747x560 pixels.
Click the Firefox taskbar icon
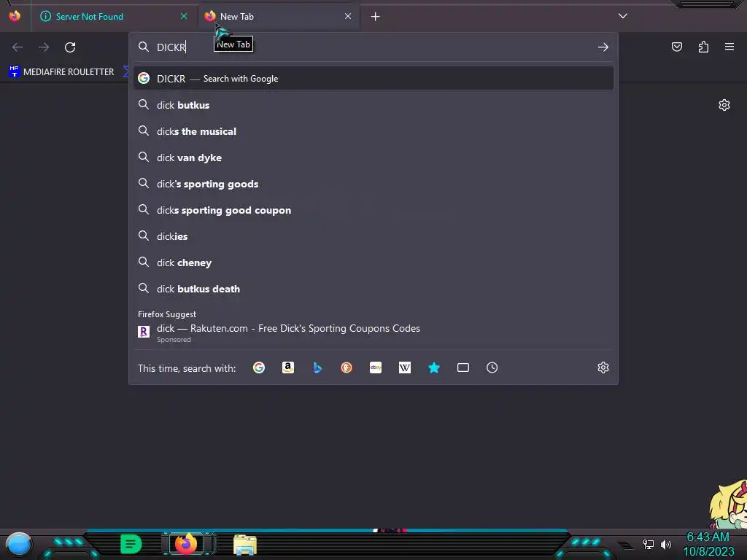pos(186,544)
